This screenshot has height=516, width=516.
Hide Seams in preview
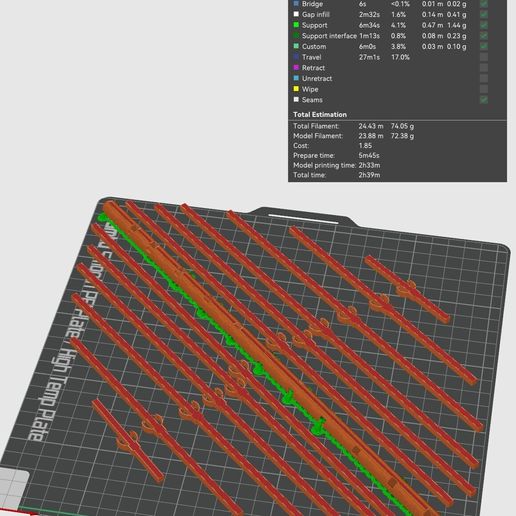(484, 100)
